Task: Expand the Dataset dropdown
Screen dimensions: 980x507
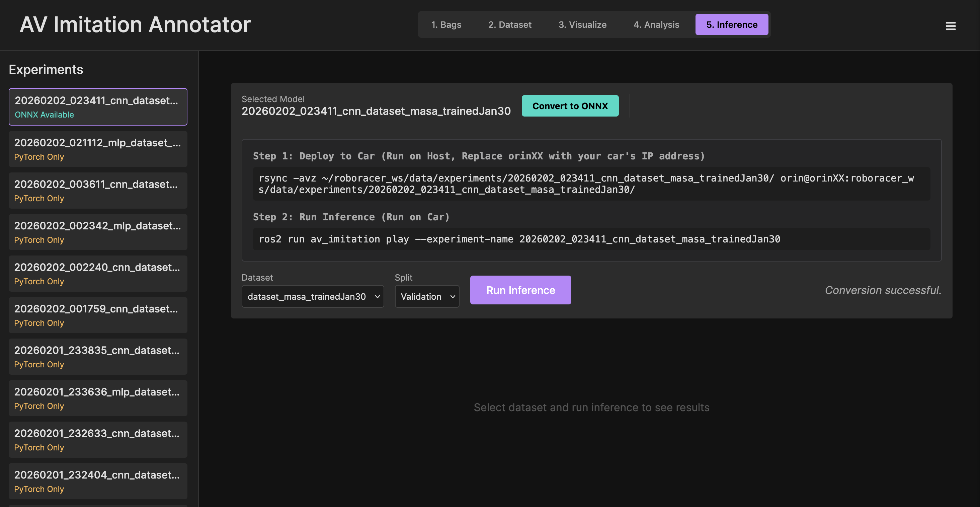Action: point(312,296)
